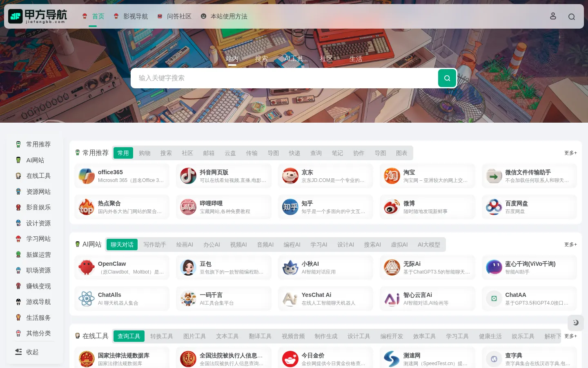This screenshot has height=368, width=588.
Task: Select the 翻译工具 tab
Action: (x=260, y=336)
